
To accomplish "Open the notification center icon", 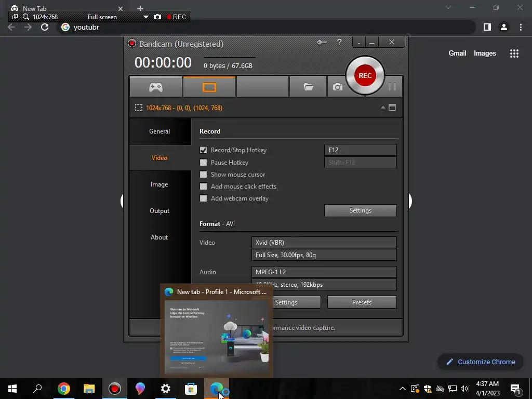I will [516, 389].
